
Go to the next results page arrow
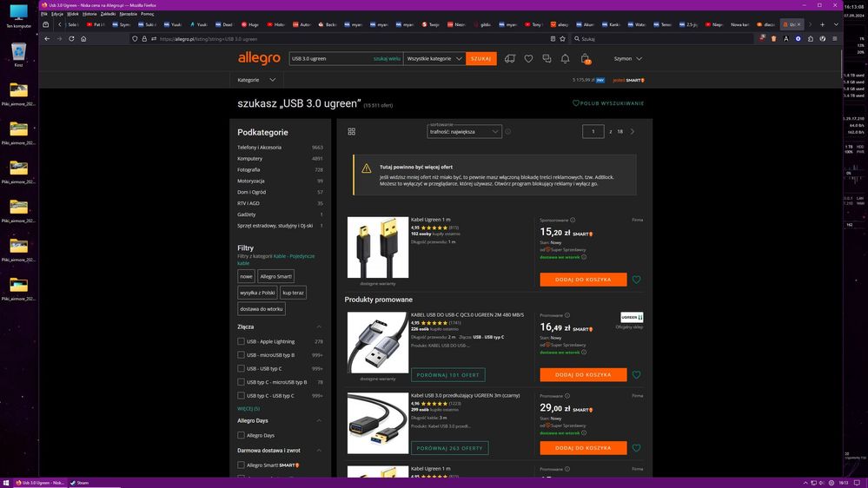(x=632, y=132)
